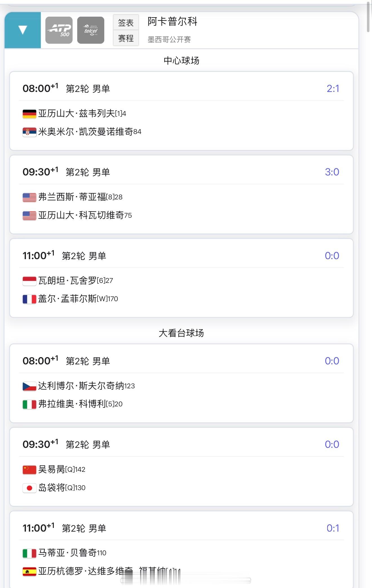Select player 弗拉维奥·科博利
Viewport: 372px width, 588px height.
[72, 404]
